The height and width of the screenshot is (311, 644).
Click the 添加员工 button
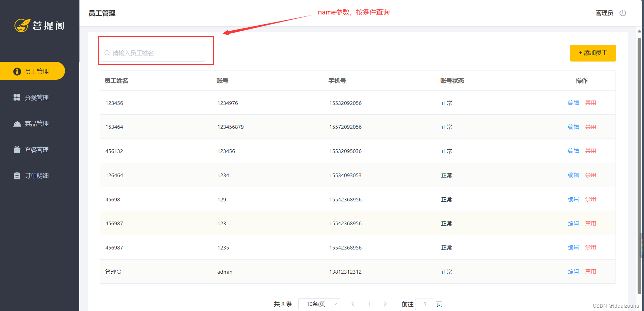[593, 53]
